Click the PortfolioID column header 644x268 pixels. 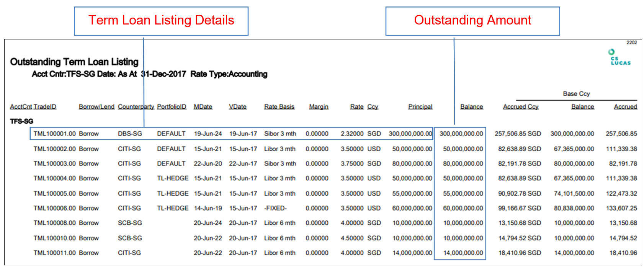coord(172,107)
